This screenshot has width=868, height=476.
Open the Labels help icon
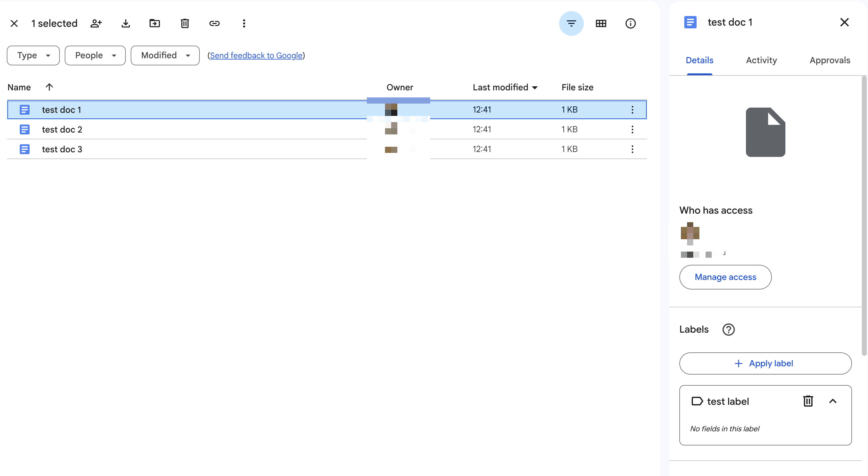(728, 329)
